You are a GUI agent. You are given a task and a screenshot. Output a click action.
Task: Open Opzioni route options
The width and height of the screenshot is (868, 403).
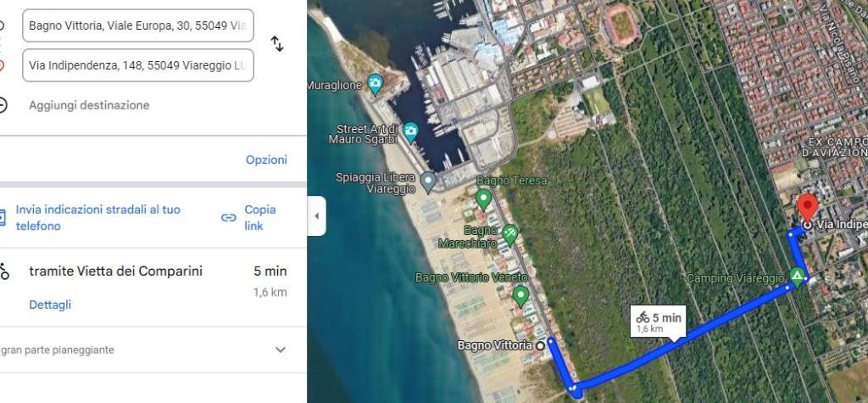[266, 160]
